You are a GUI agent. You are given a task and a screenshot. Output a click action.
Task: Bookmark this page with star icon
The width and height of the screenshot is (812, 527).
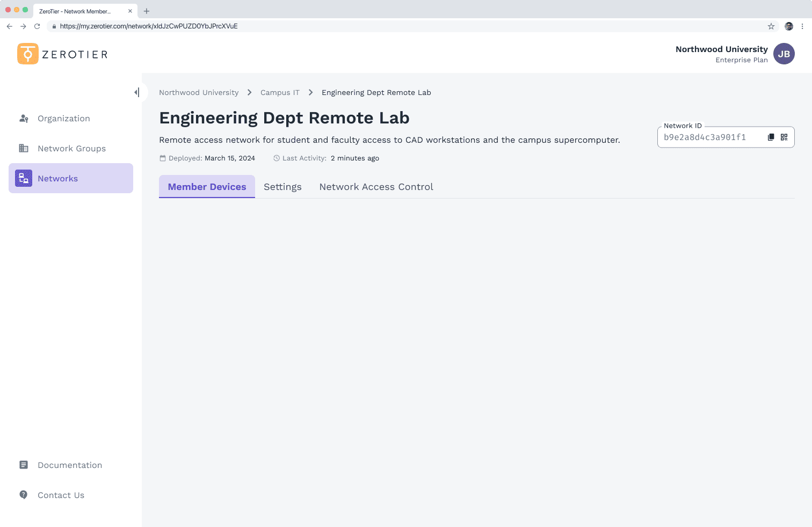(x=771, y=26)
